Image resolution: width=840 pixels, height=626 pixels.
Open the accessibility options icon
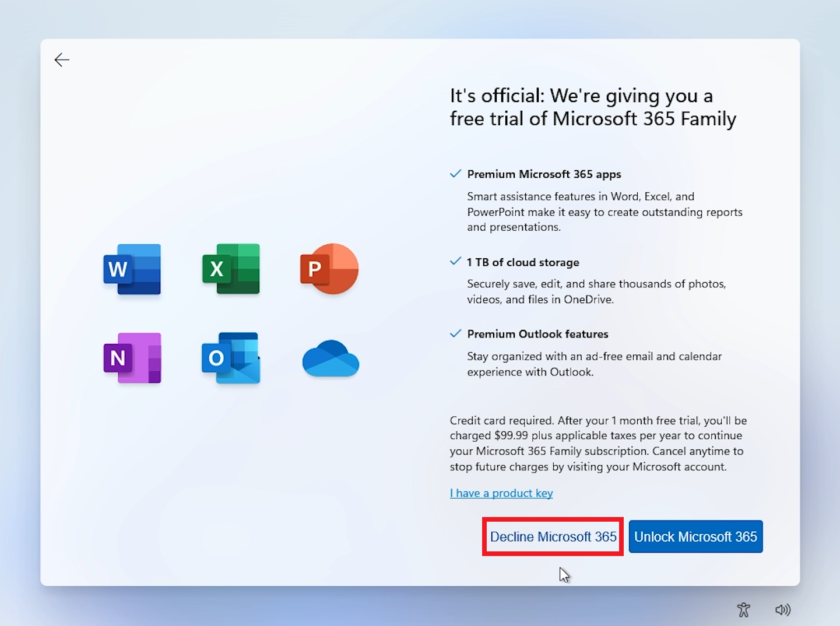tap(744, 609)
